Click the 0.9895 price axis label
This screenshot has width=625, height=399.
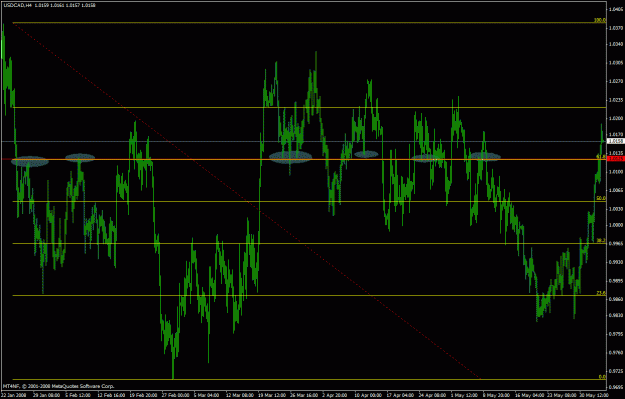click(616, 281)
